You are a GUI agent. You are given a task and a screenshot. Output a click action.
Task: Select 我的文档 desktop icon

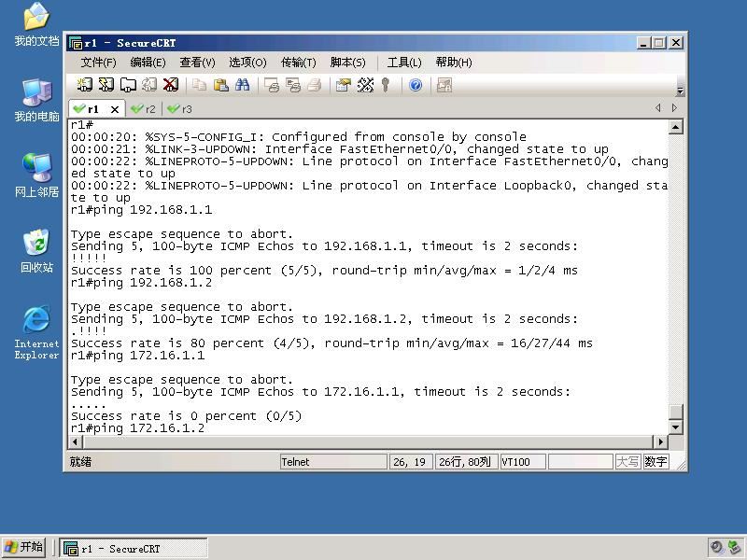pyautogui.click(x=36, y=25)
